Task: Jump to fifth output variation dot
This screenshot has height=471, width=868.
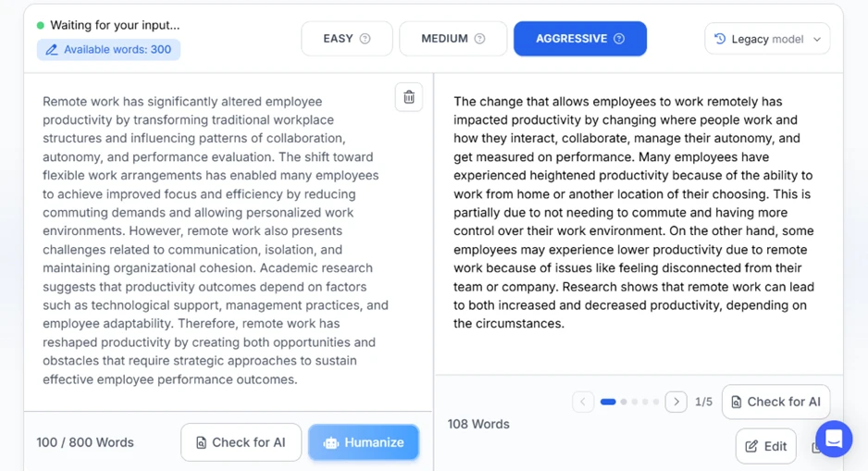Action: [656, 402]
